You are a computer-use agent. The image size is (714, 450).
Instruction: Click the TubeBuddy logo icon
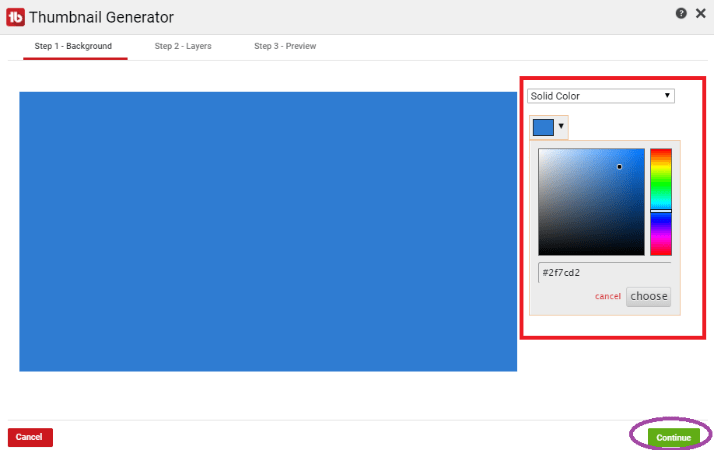click(x=15, y=17)
